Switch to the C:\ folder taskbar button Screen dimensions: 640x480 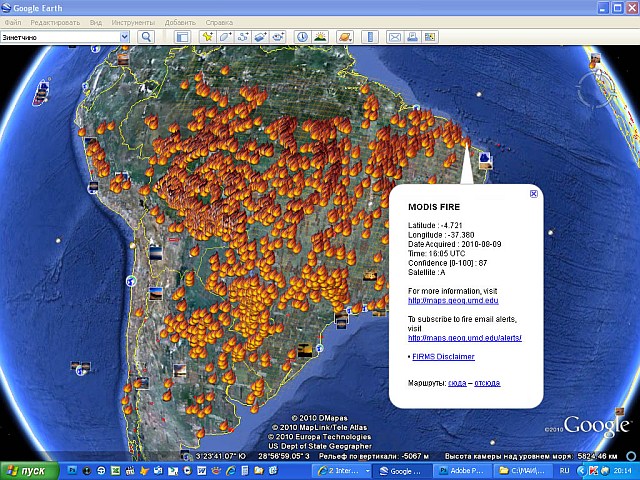tap(522, 471)
